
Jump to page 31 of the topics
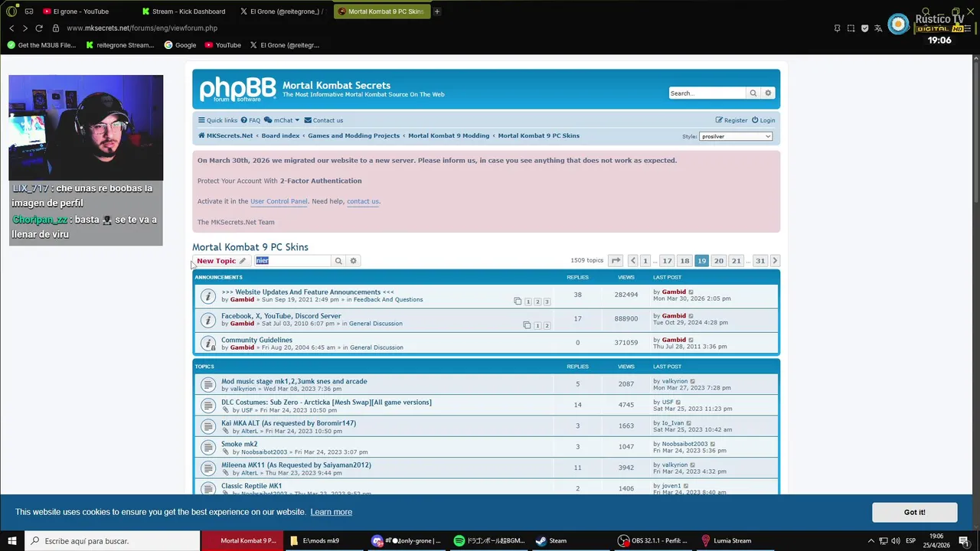click(760, 261)
